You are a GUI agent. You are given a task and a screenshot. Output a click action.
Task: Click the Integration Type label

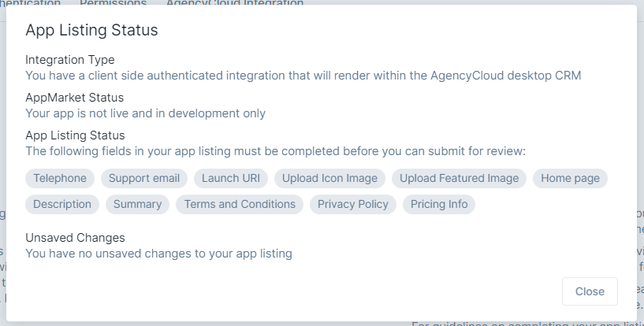[69, 60]
